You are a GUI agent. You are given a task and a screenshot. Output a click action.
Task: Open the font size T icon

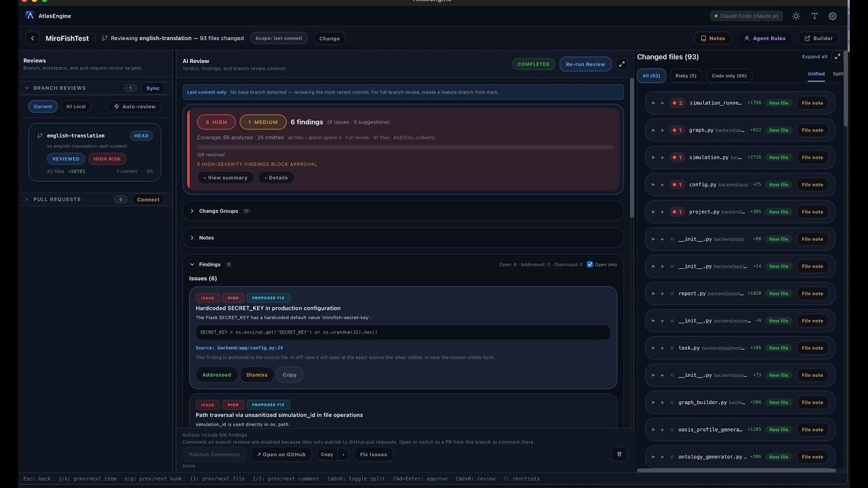pos(814,16)
